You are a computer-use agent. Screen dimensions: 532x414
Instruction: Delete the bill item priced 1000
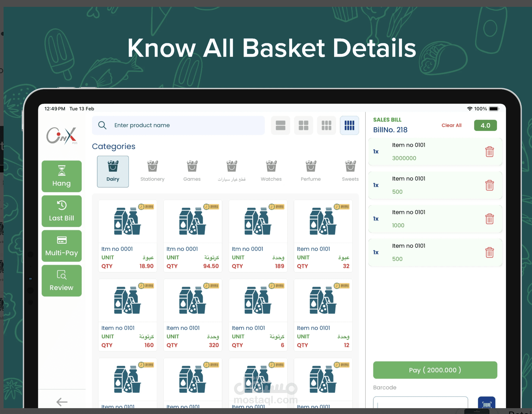(489, 219)
